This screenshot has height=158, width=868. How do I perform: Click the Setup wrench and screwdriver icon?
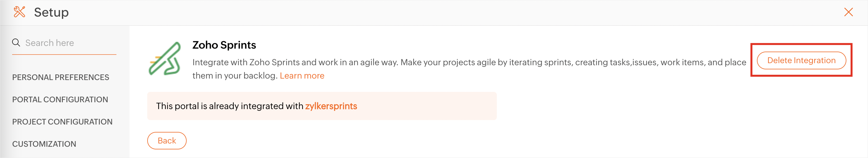(19, 12)
